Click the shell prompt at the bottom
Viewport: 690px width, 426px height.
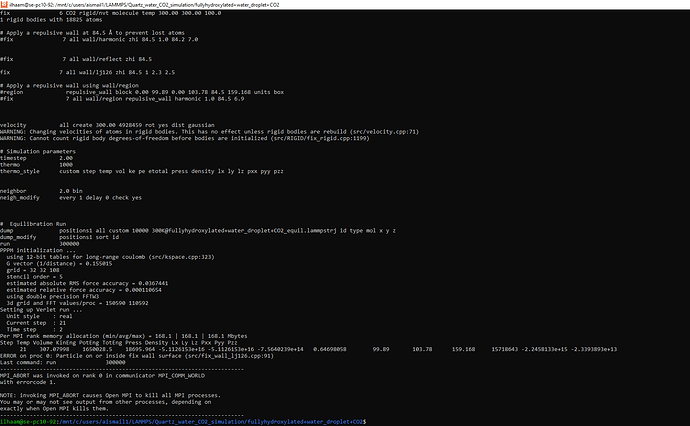point(183,422)
